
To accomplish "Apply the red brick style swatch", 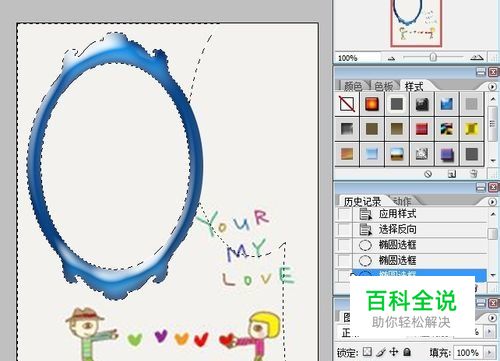I will point(422,129).
